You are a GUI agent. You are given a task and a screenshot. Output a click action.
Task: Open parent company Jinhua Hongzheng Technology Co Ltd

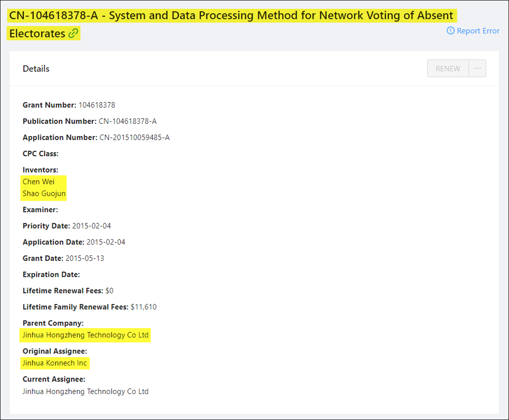86,335
